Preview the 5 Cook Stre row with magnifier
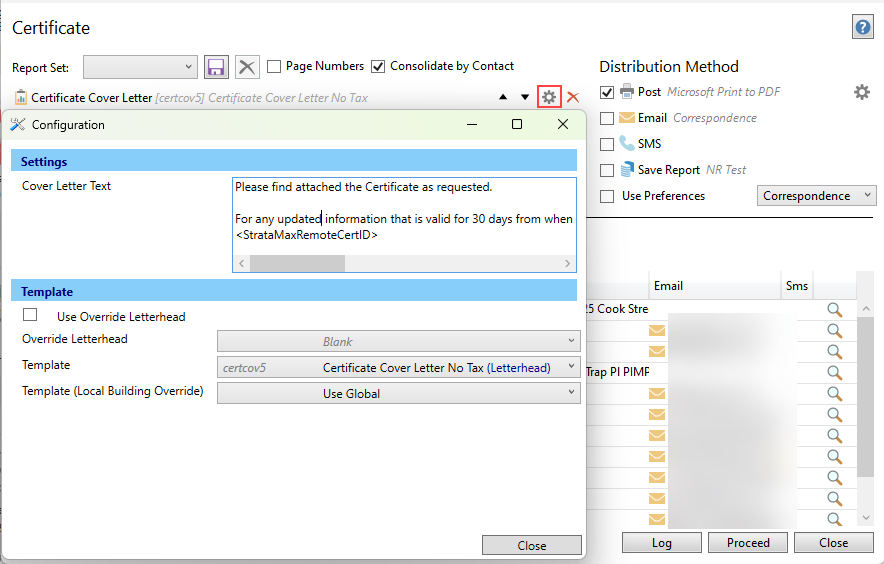884x564 pixels. [x=834, y=309]
